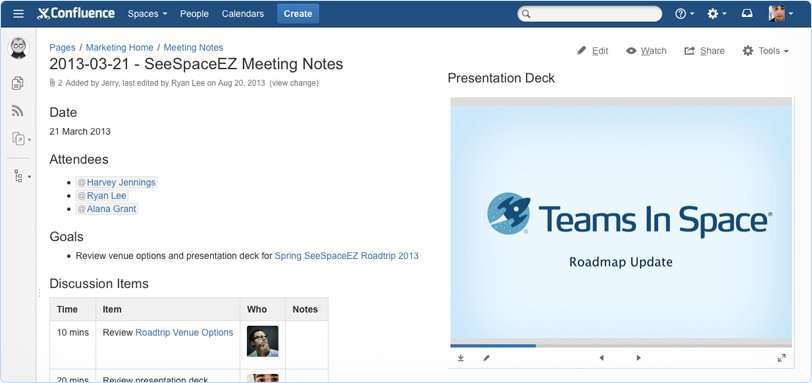Click the space avatar in the sidebar
The width and height of the screenshot is (812, 383).
click(18, 48)
